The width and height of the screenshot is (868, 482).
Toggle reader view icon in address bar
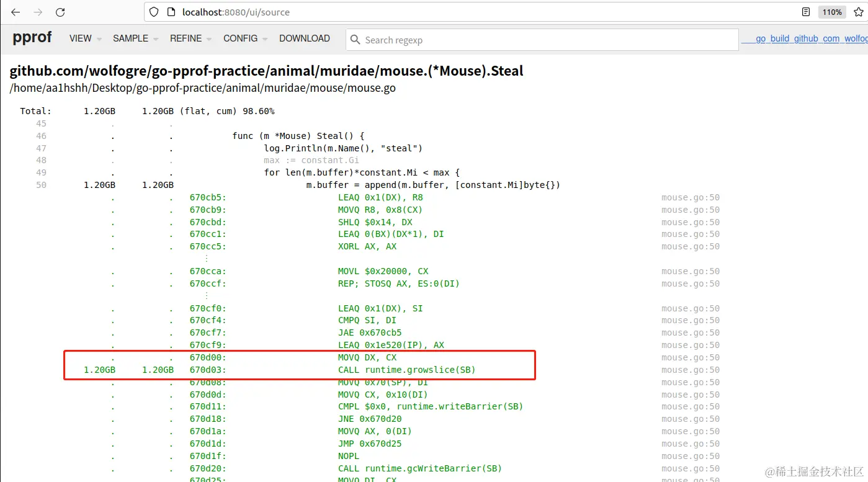click(805, 12)
